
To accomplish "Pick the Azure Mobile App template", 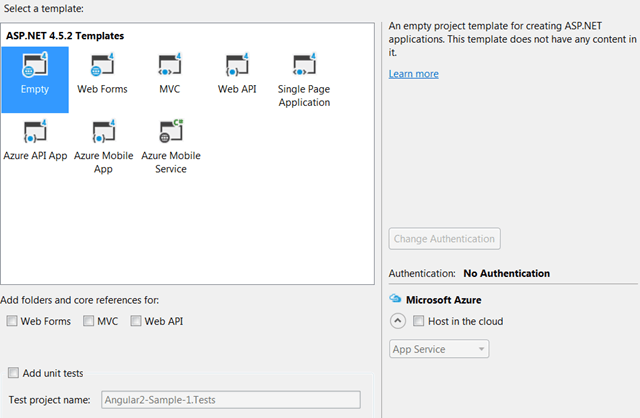I will [103, 134].
